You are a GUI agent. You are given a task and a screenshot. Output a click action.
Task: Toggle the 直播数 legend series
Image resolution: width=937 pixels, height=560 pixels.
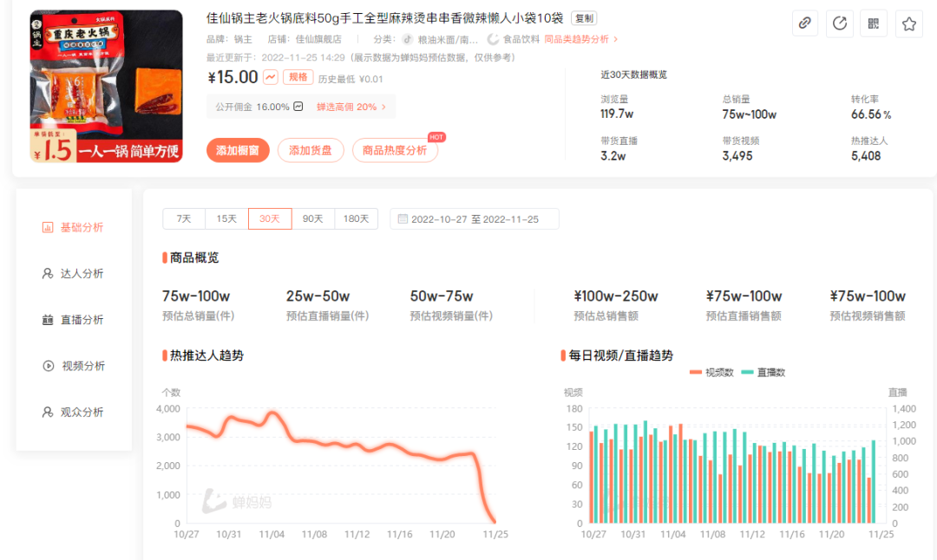[763, 372]
